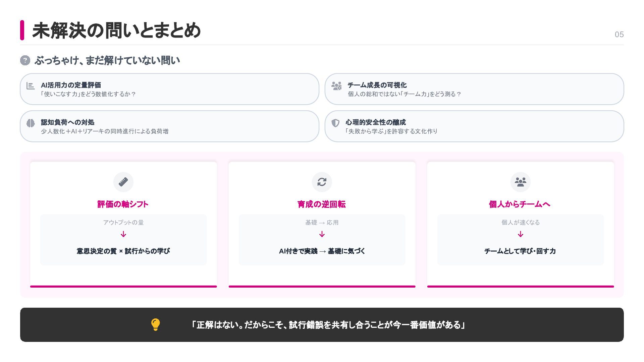This screenshot has width=644, height=362.
Task: Click the 意思決定の質 × 試行からの学び text
Action: [123, 251]
